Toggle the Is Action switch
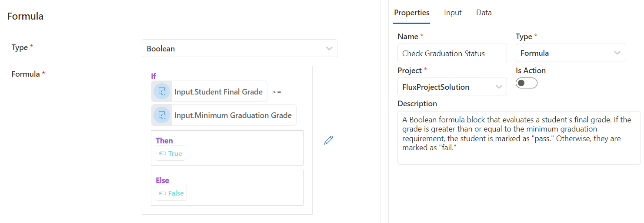 pos(526,83)
